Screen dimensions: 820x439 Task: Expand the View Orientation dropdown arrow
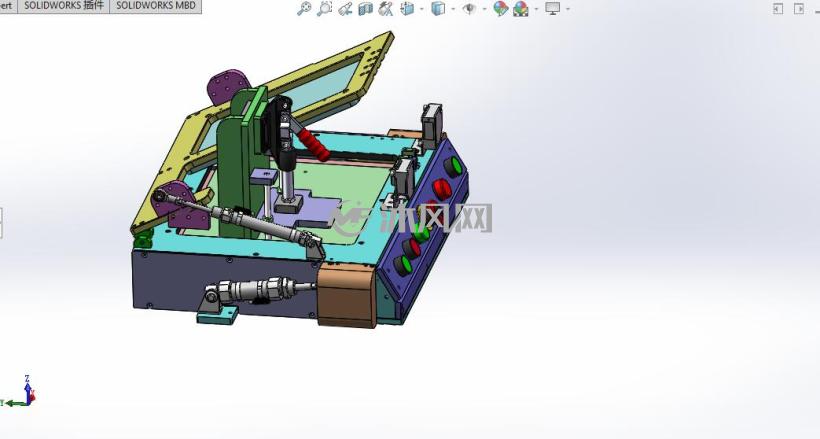pyautogui.click(x=422, y=9)
